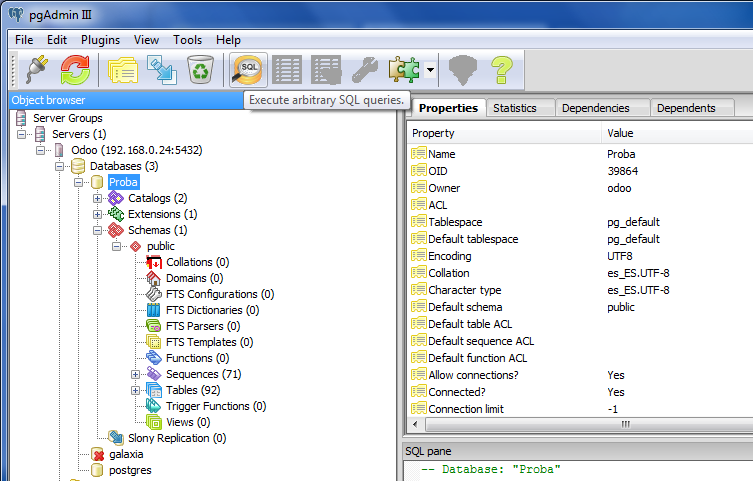
Task: Click the Guru hints icon
Action: pyautogui.click(x=462, y=70)
